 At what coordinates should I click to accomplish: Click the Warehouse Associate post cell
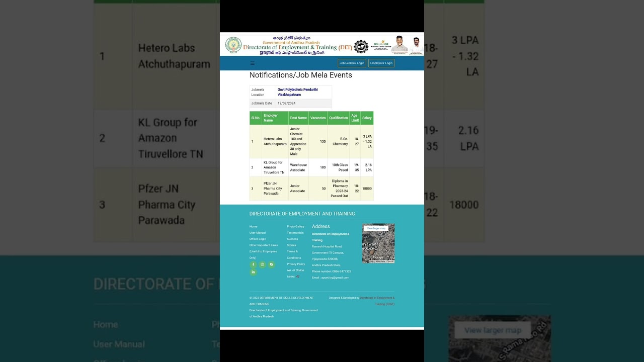pos(298,167)
